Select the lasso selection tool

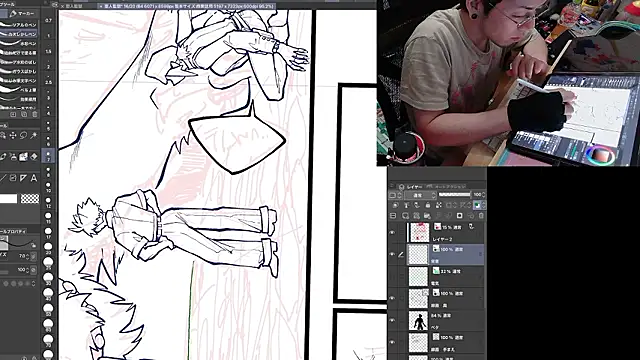tap(23, 136)
